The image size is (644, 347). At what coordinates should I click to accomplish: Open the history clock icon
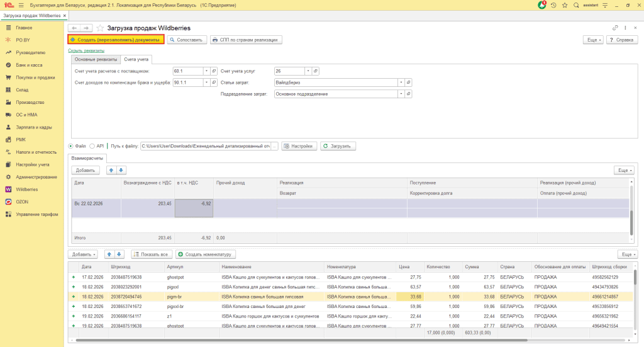click(x=553, y=5)
